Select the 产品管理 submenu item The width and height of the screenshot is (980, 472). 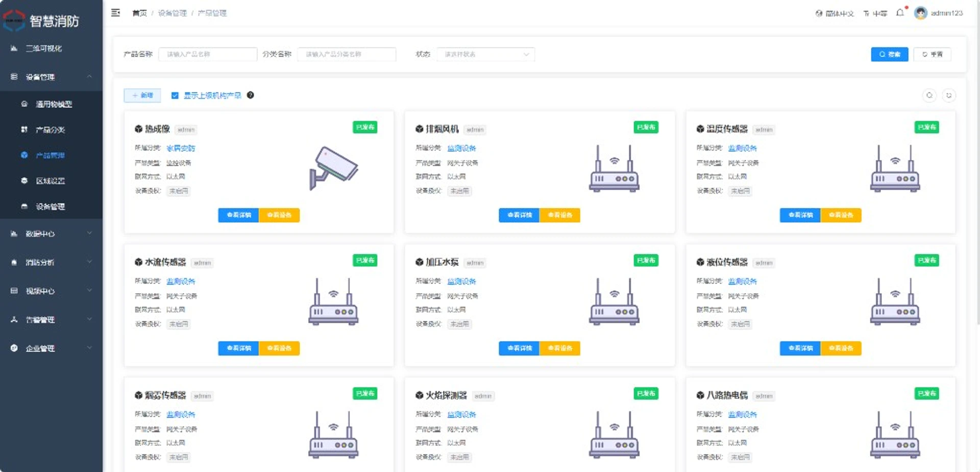click(x=51, y=155)
